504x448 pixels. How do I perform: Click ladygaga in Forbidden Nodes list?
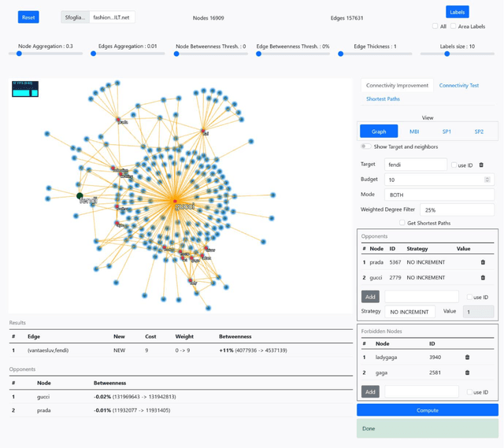tap(386, 357)
